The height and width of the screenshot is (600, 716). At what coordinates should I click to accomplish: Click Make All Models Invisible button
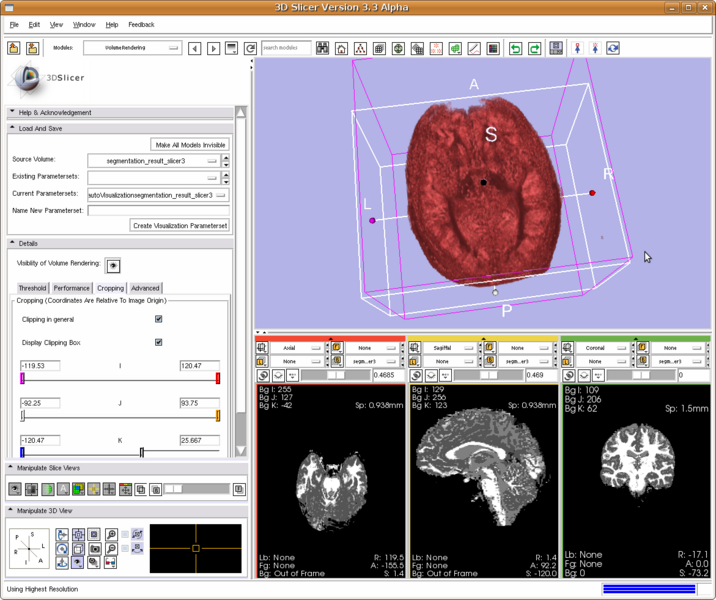[x=189, y=144]
